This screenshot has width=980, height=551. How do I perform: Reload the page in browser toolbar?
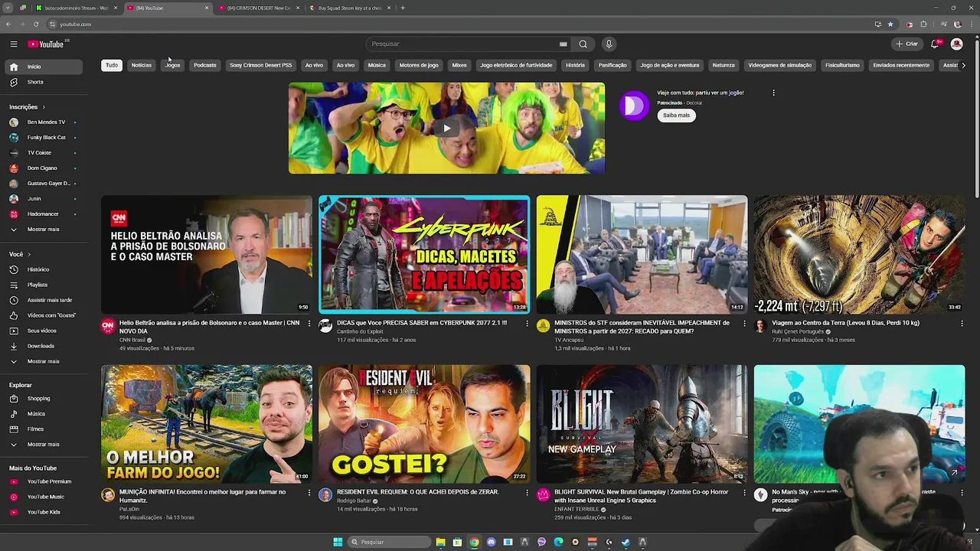(x=36, y=24)
